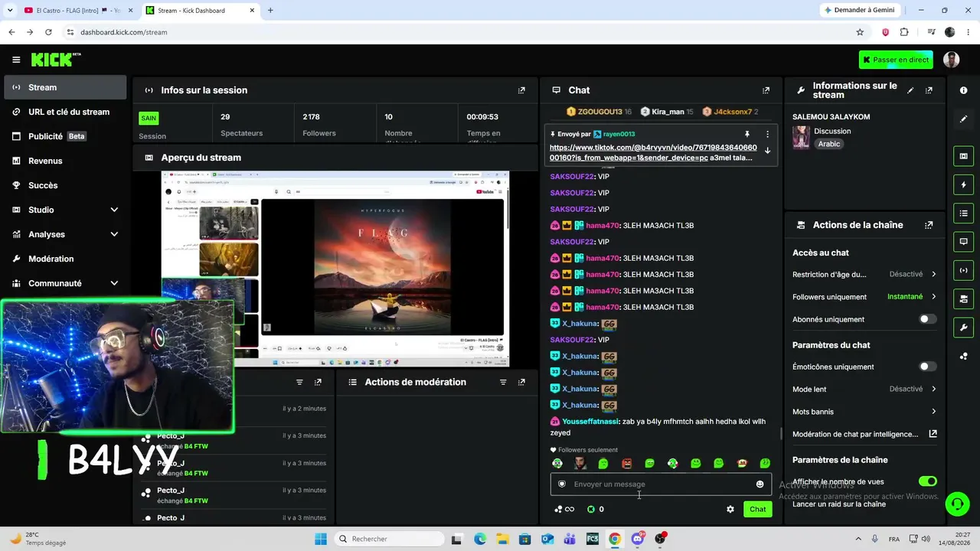Image resolution: width=980 pixels, height=551 pixels.
Task: Toggle the stream preview panel icon in right sidebar
Action: click(963, 156)
